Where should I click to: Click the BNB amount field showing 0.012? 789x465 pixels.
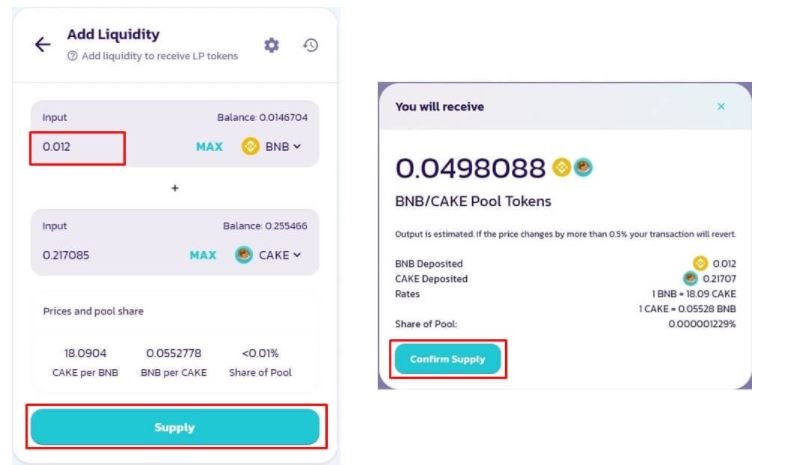[77, 147]
